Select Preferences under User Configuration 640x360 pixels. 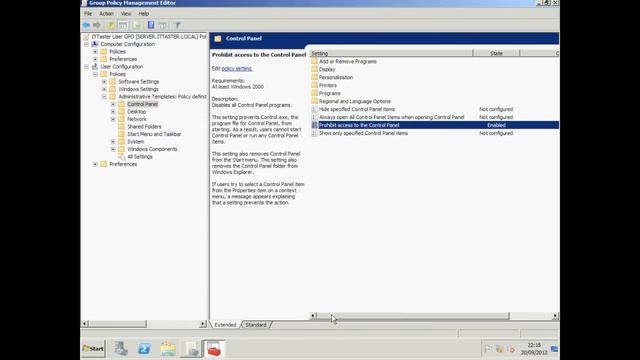tap(123, 164)
